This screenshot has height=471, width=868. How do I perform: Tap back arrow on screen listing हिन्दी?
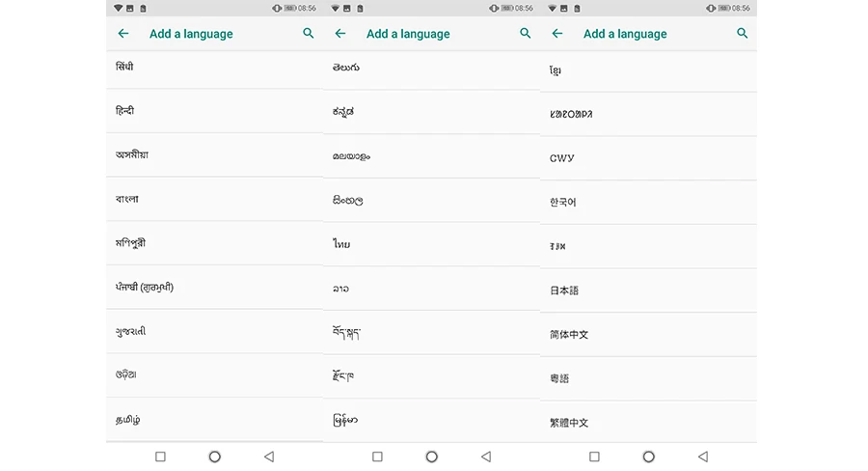click(123, 34)
